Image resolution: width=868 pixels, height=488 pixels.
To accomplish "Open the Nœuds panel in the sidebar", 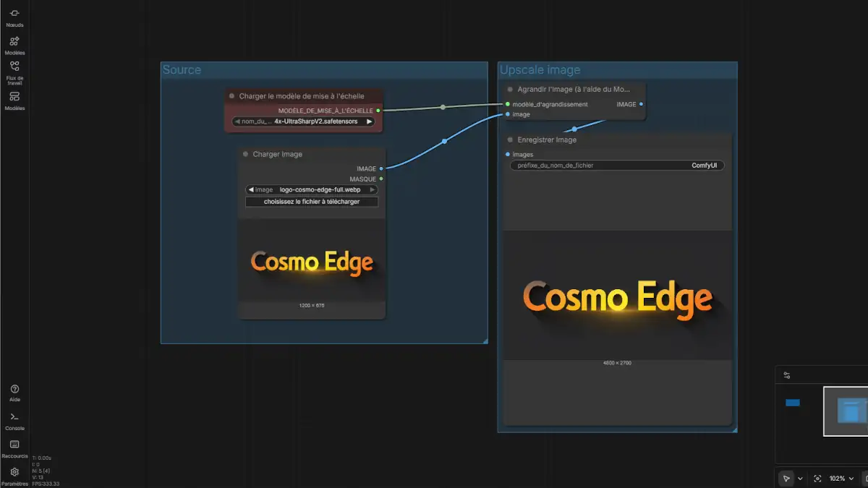I will point(14,17).
